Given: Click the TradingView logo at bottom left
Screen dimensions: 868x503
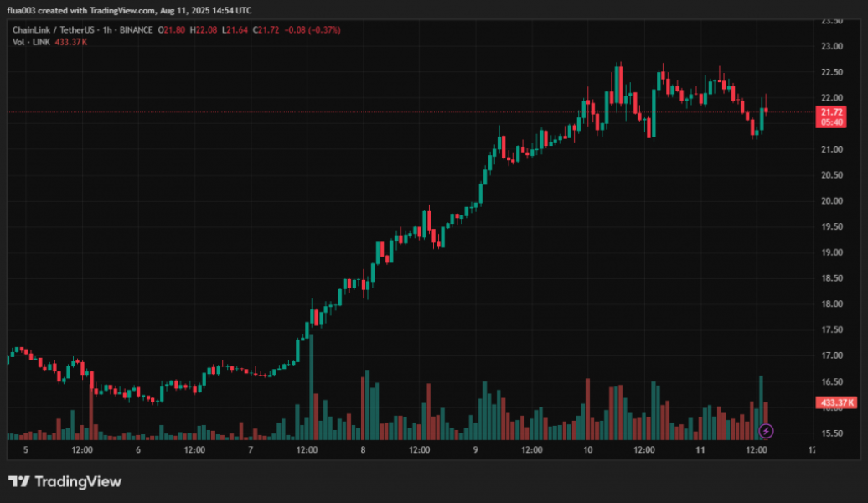Looking at the screenshot, I should [65, 481].
